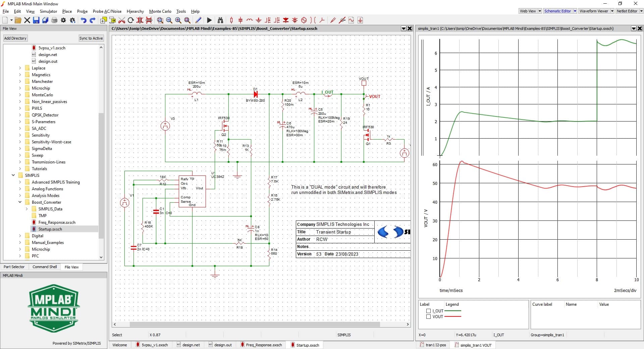Viewport: 644px width, 349px height.
Task: Click the schematic horizontal scrollbar
Action: 254,325
